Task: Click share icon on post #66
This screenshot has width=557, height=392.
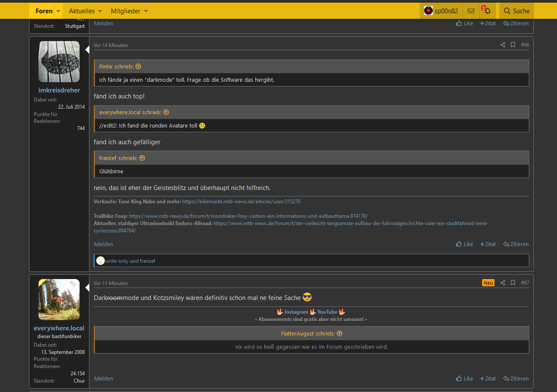Action: (x=503, y=45)
